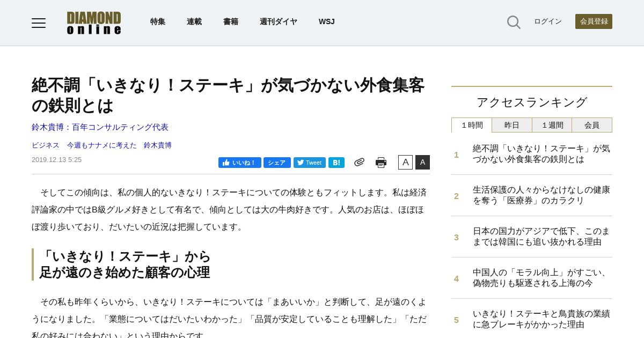
Task: Switch ranking to 会員 tab
Action: (x=592, y=125)
